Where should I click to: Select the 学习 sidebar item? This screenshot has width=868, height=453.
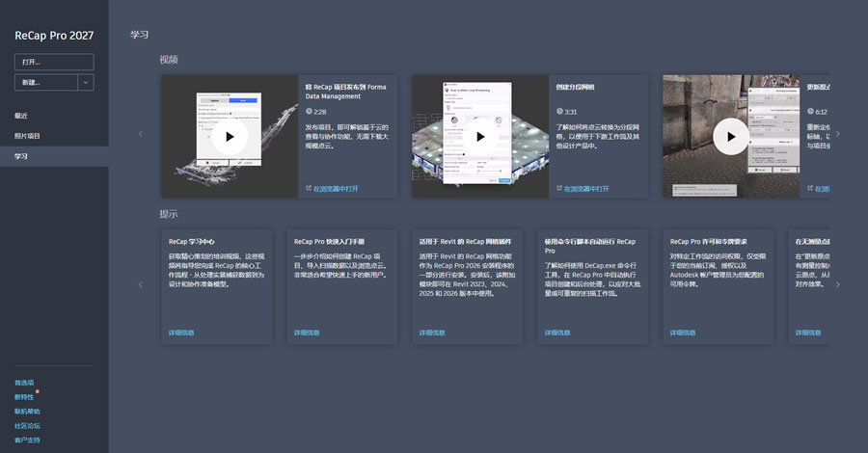(54, 156)
